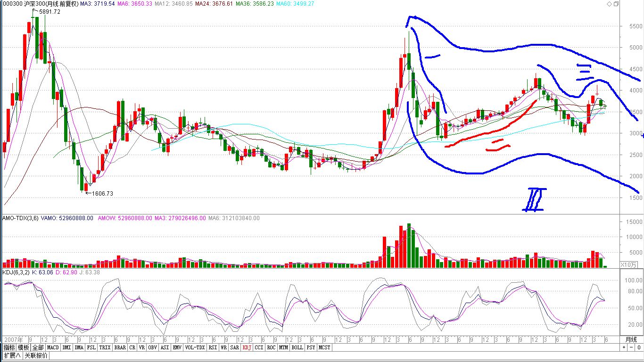Click the plus zoom-in button
Image resolution: width=644 pixels, height=362 pixels.
click(x=624, y=347)
